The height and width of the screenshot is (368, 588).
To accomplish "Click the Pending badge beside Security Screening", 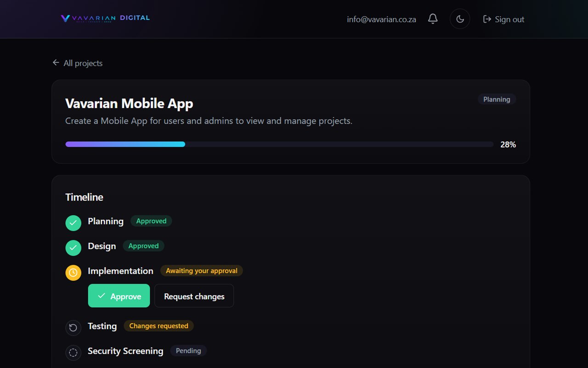I will [188, 351].
